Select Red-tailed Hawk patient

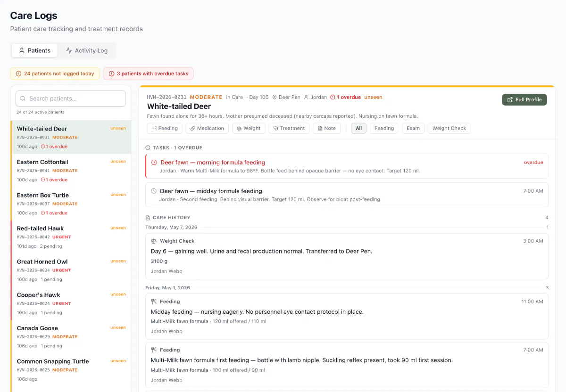point(71,237)
